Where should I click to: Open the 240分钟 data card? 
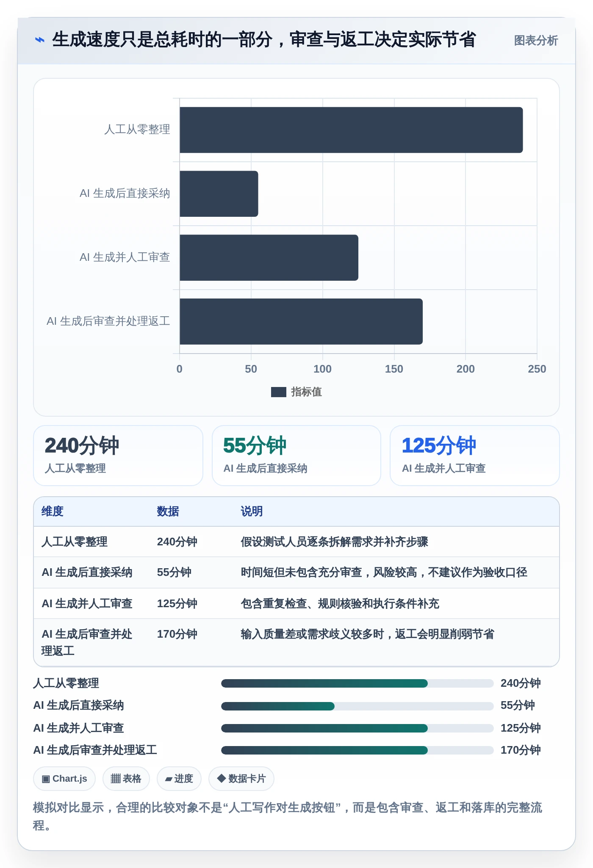(118, 456)
